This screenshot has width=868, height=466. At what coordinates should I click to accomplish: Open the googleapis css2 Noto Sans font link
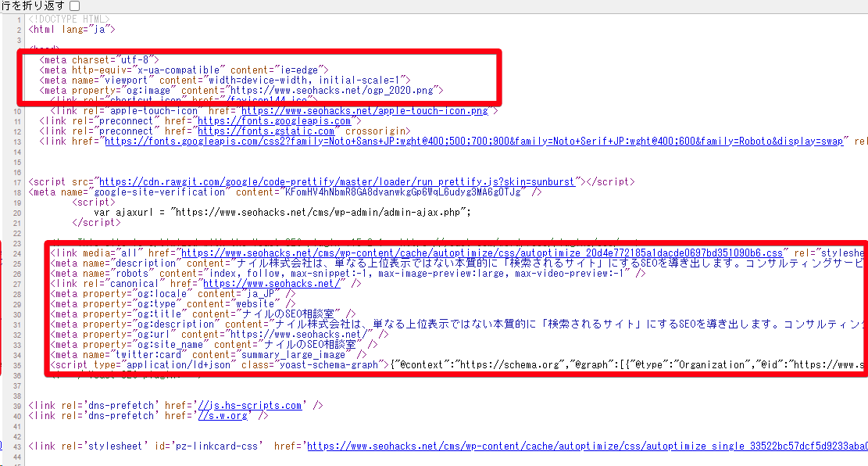pos(474,142)
